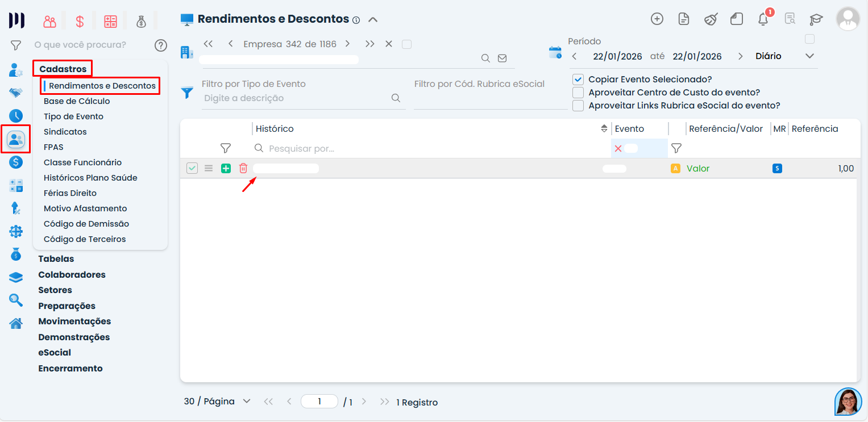
Task: Click the envelope icon next to company search
Action: point(502,58)
